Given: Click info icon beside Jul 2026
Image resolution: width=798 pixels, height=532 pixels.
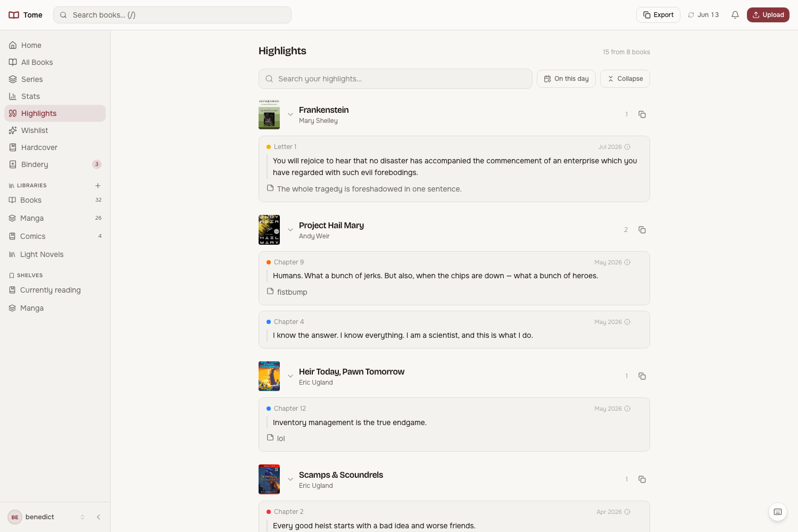Looking at the screenshot, I should point(627,147).
